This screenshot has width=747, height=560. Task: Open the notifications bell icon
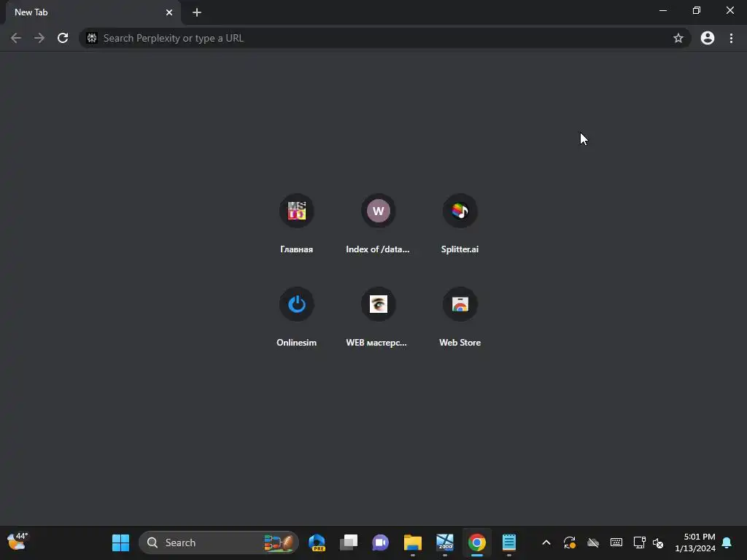[x=727, y=542]
